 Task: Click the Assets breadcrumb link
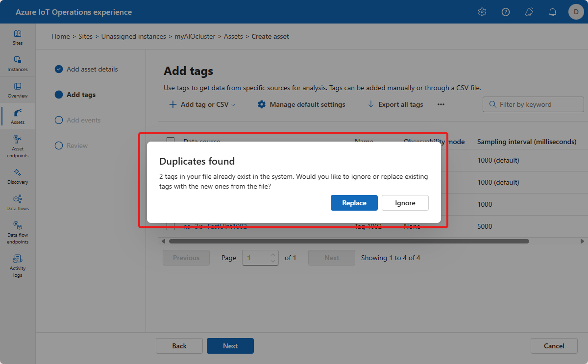[x=233, y=36]
